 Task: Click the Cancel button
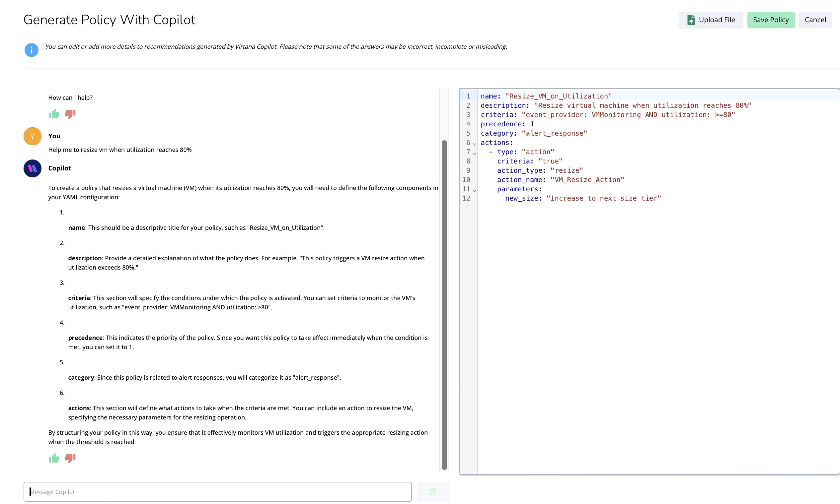click(x=815, y=19)
